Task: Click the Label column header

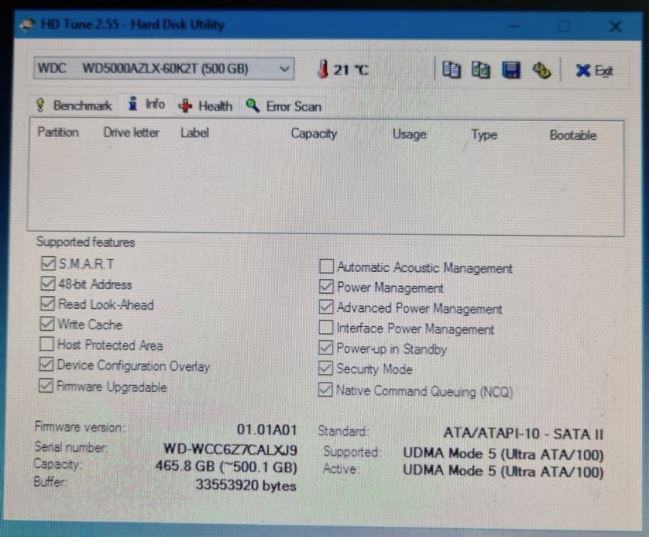Action: click(x=195, y=133)
